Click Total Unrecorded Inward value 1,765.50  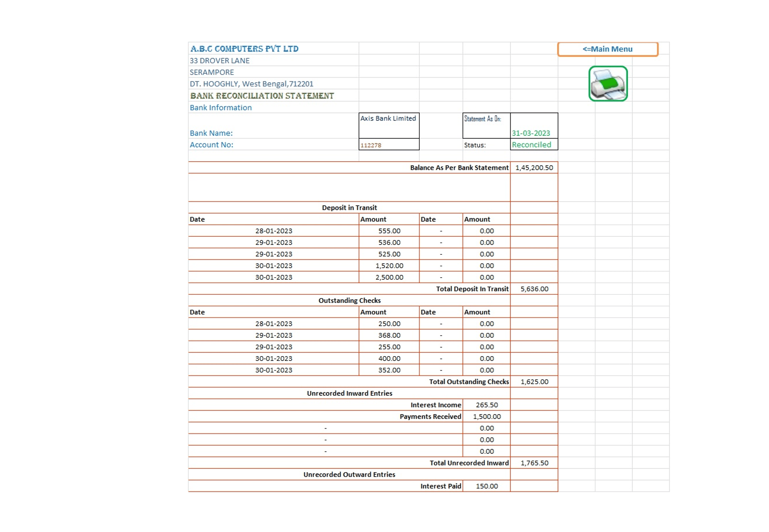tap(534, 463)
